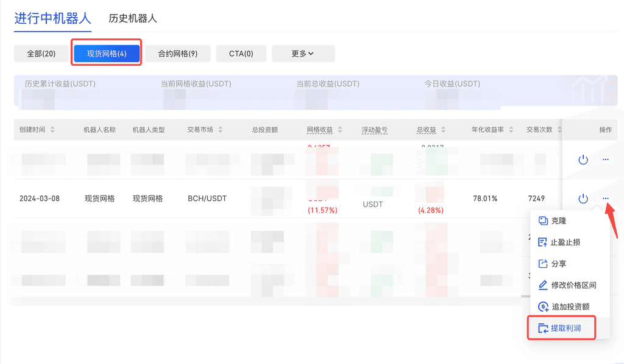Click the clone icon in the menu
Image resolution: width=624 pixels, height=364 pixels.
[x=543, y=221]
